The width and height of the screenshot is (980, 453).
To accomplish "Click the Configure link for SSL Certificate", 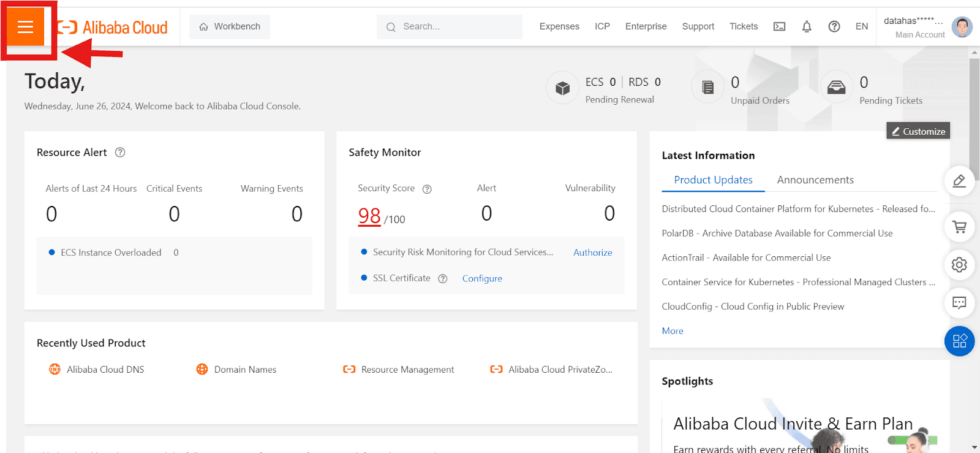I will [482, 278].
